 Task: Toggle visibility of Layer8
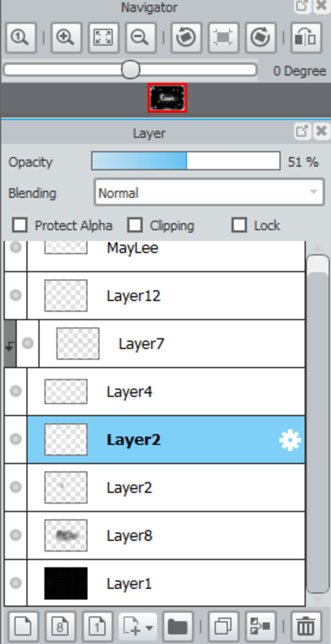16,535
